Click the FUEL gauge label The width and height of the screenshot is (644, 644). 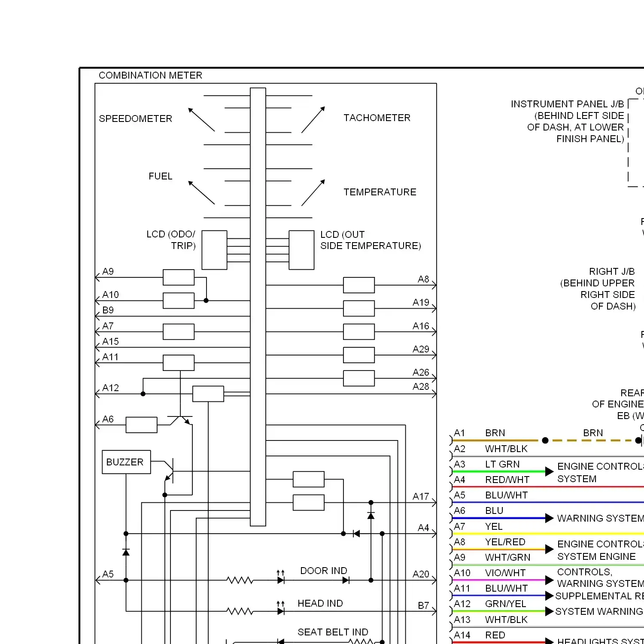click(x=161, y=176)
